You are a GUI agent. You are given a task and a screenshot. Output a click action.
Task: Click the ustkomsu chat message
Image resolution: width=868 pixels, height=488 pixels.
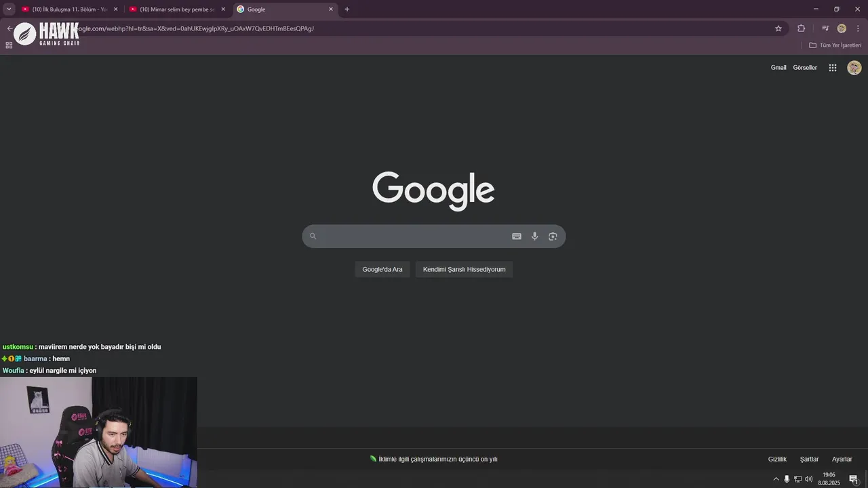click(82, 346)
